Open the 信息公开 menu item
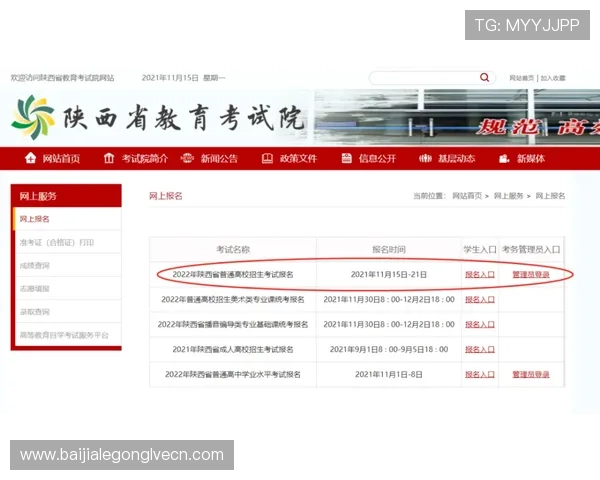 tap(377, 158)
